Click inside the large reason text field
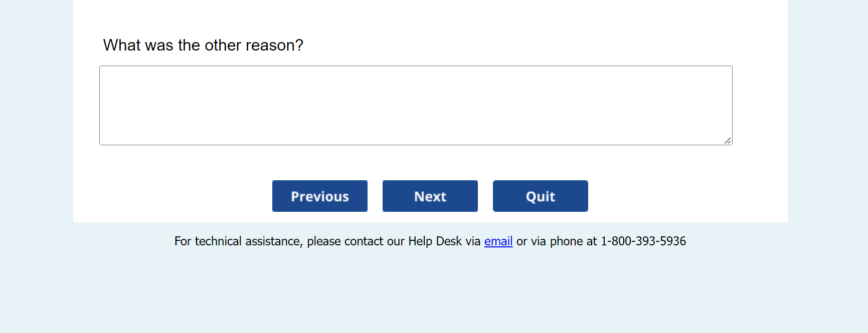This screenshot has width=868, height=333. (416, 106)
